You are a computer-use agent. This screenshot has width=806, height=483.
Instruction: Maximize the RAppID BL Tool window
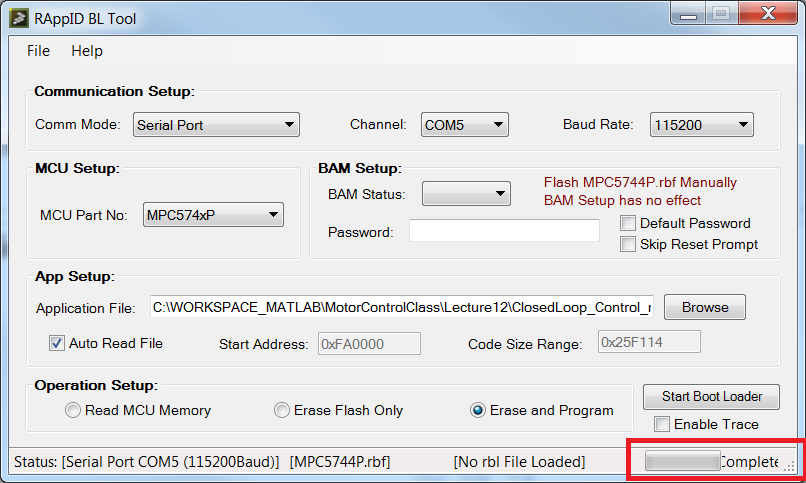point(721,14)
